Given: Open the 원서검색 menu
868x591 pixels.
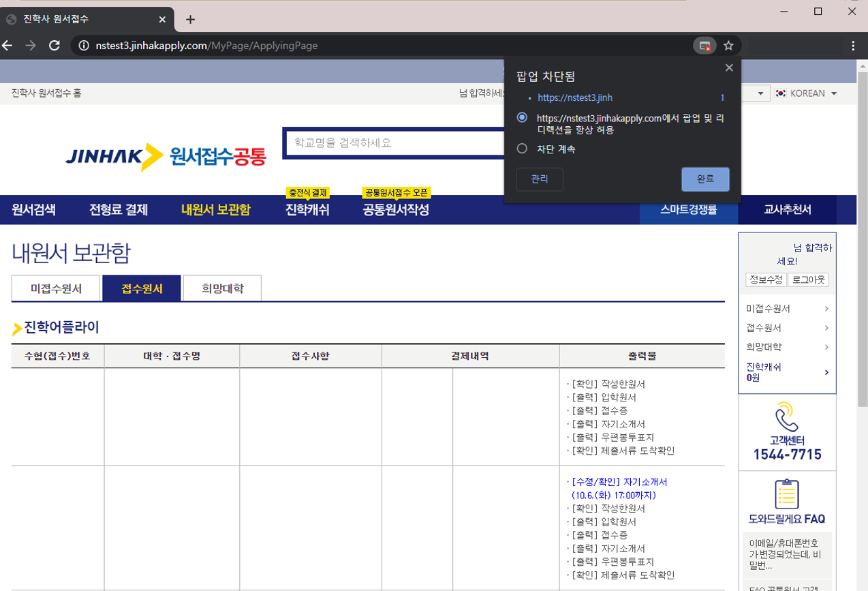Looking at the screenshot, I should coord(33,210).
